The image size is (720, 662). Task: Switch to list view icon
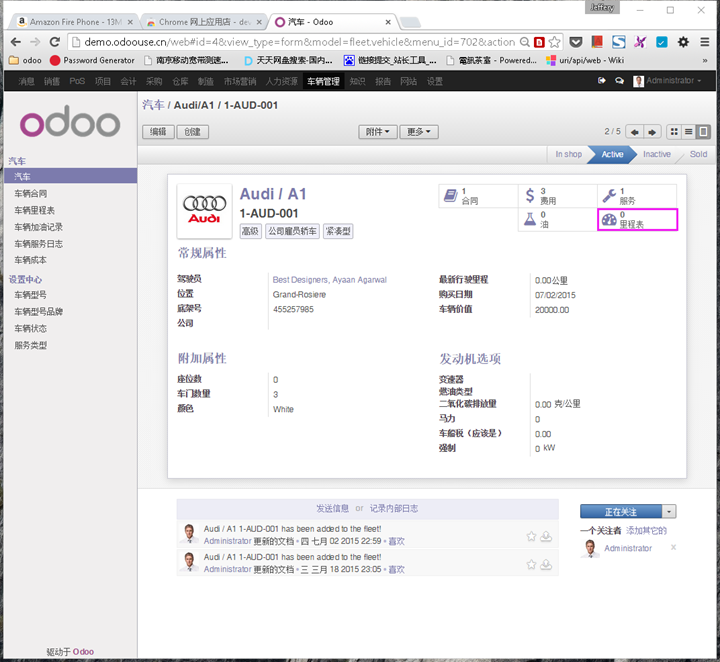click(688, 132)
